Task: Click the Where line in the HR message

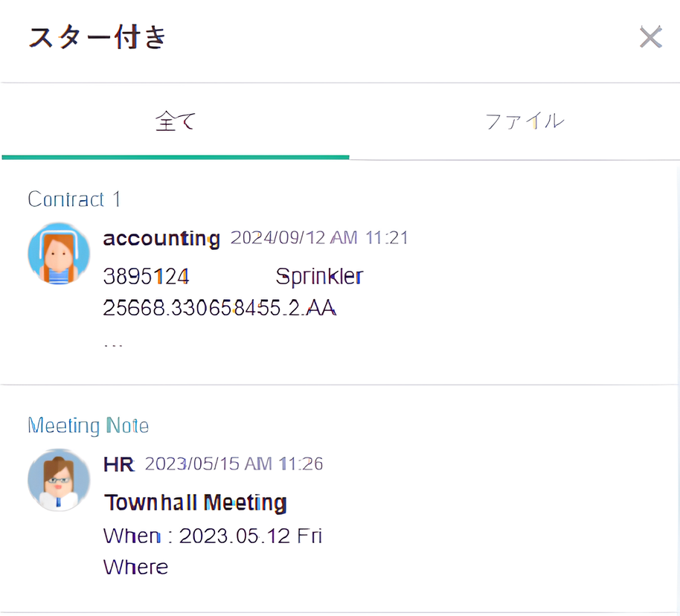Action: click(135, 567)
